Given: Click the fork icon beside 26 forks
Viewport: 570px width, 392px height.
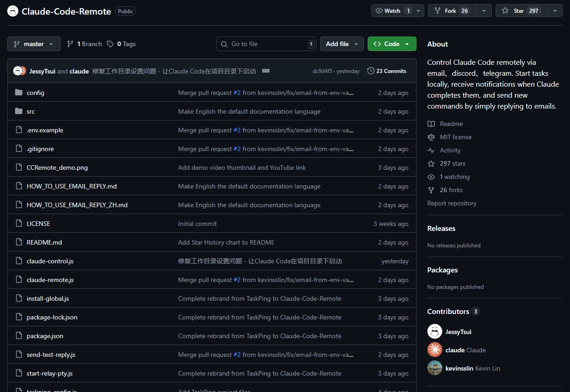Looking at the screenshot, I should tap(431, 190).
